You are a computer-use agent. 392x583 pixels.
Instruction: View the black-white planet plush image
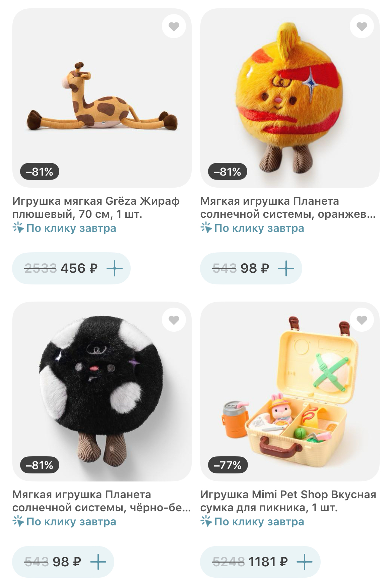pos(102,392)
